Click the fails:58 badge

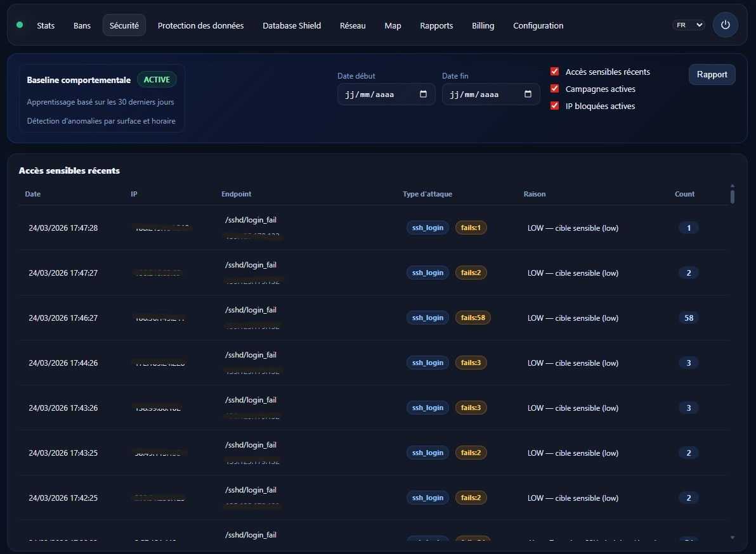pyautogui.click(x=472, y=318)
